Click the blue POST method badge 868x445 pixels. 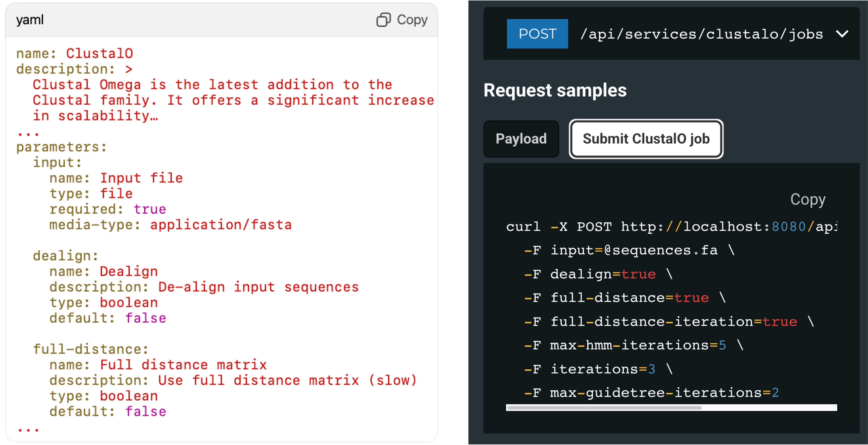pyautogui.click(x=537, y=34)
